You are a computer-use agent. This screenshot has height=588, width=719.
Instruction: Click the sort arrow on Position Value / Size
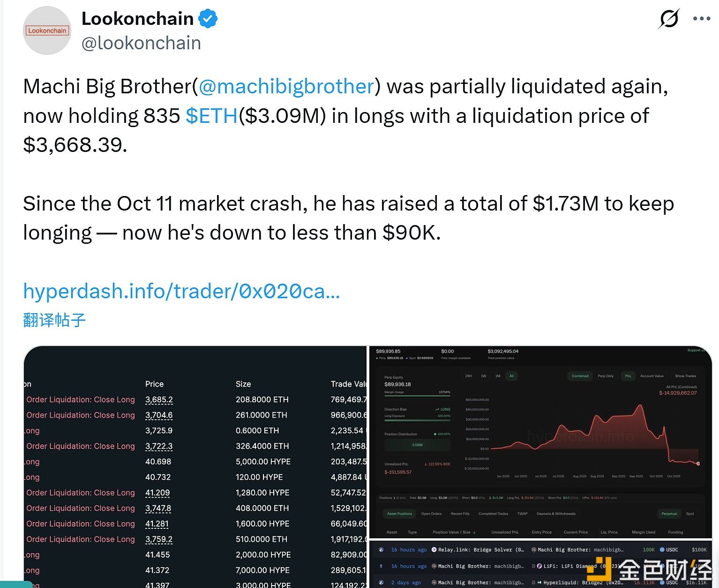474,532
